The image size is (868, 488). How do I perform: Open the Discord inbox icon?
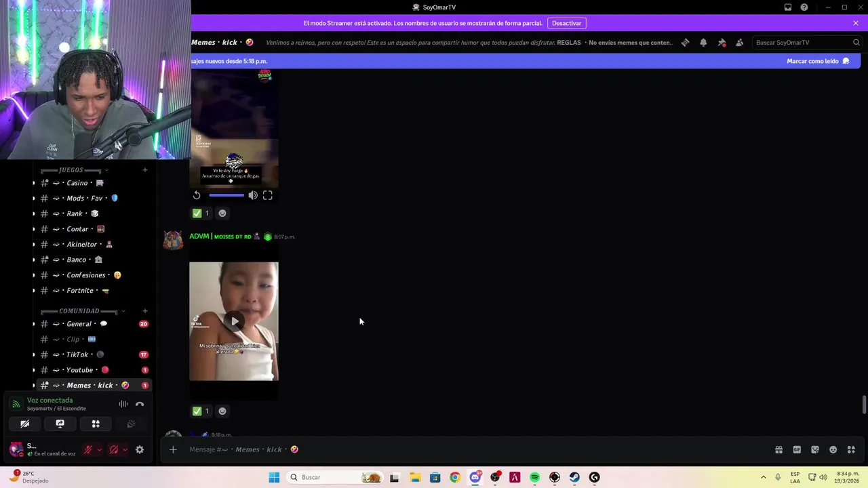788,7
